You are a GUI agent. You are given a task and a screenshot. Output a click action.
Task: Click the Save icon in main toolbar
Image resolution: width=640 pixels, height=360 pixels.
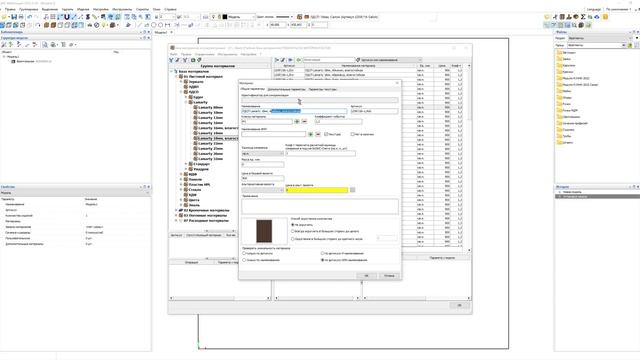[14, 17]
